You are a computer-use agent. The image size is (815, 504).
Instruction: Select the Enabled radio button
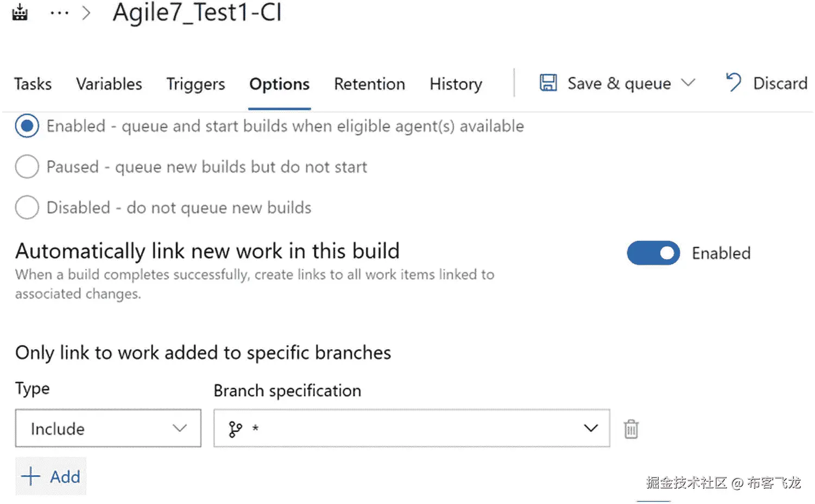point(27,126)
